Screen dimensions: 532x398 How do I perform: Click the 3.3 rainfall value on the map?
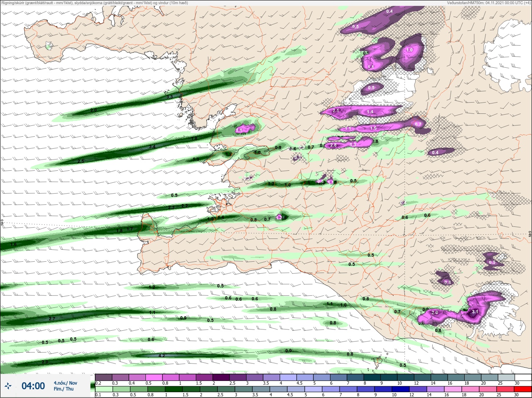(170, 97)
